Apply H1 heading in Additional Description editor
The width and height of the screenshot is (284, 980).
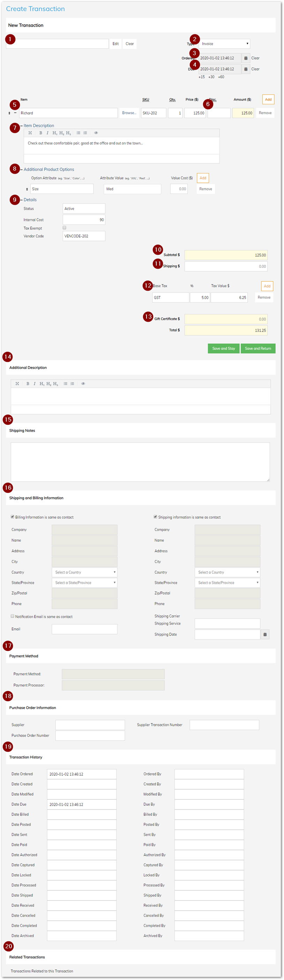click(42, 384)
